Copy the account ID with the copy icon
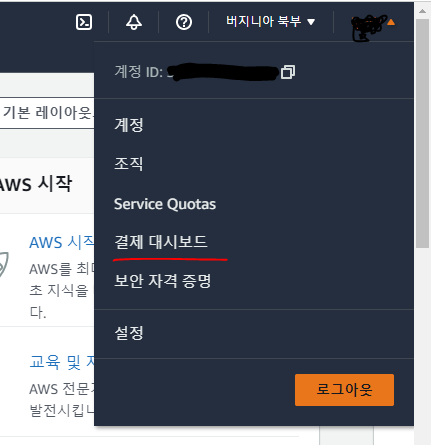 [x=288, y=72]
